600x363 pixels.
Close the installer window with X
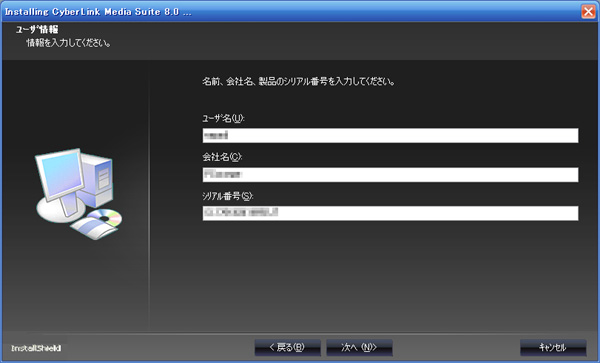[588, 11]
